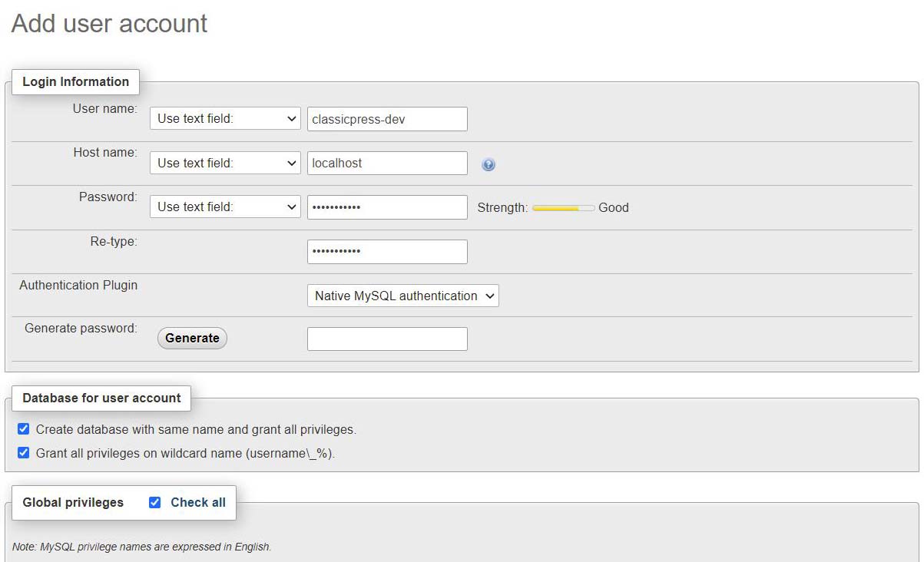Open the User name type dropdown
Screen dimensions: 924x562
225,118
